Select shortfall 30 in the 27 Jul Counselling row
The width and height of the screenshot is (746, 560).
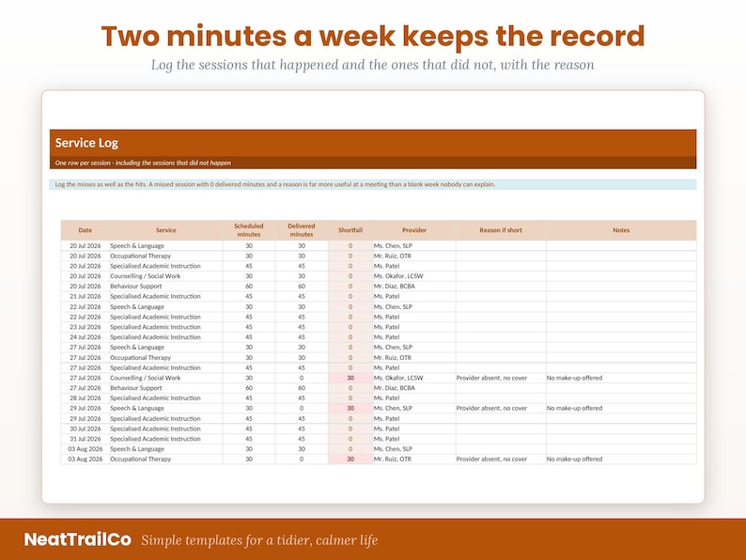(350, 378)
